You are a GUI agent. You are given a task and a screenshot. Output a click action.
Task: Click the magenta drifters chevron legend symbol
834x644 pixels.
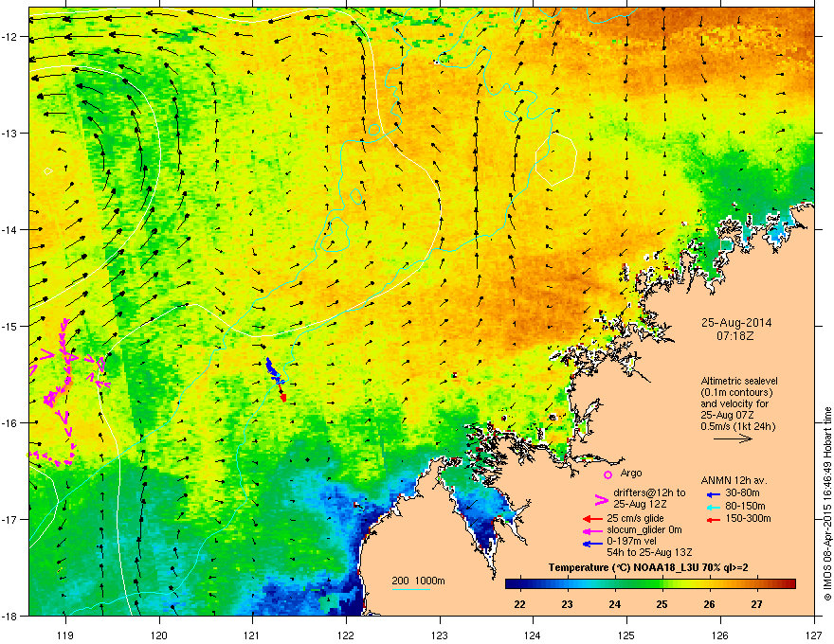pos(601,500)
